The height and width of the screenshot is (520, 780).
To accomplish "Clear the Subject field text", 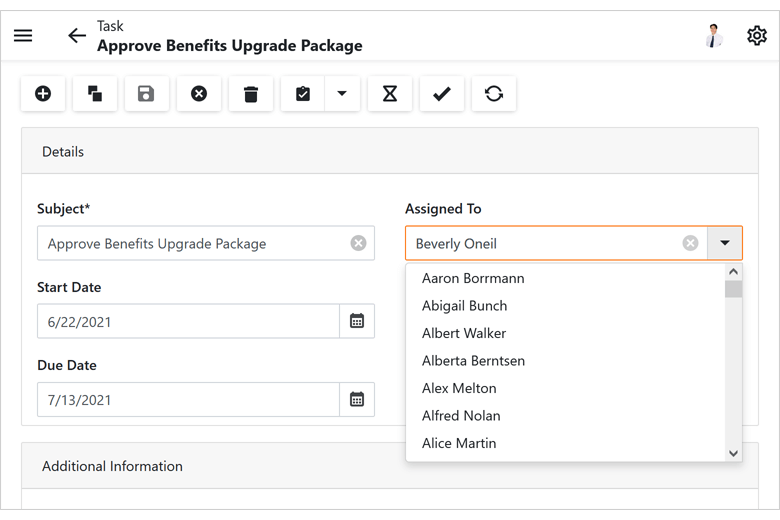I will click(358, 243).
